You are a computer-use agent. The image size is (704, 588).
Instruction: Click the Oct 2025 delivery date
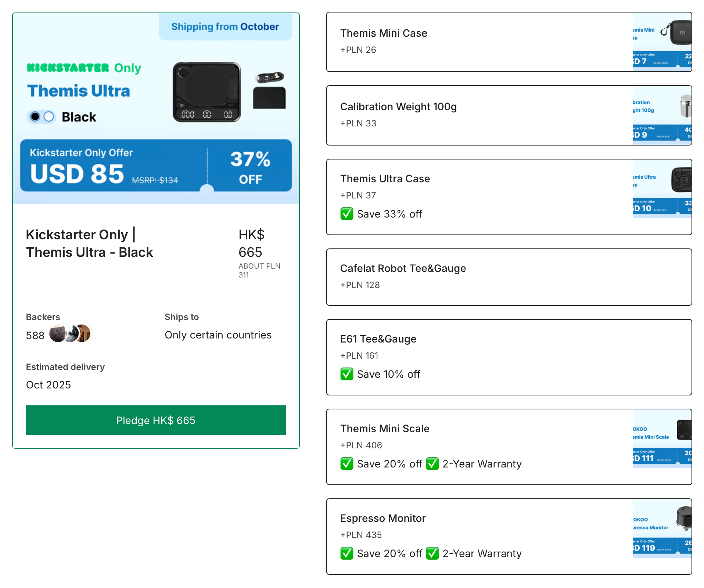tap(48, 385)
